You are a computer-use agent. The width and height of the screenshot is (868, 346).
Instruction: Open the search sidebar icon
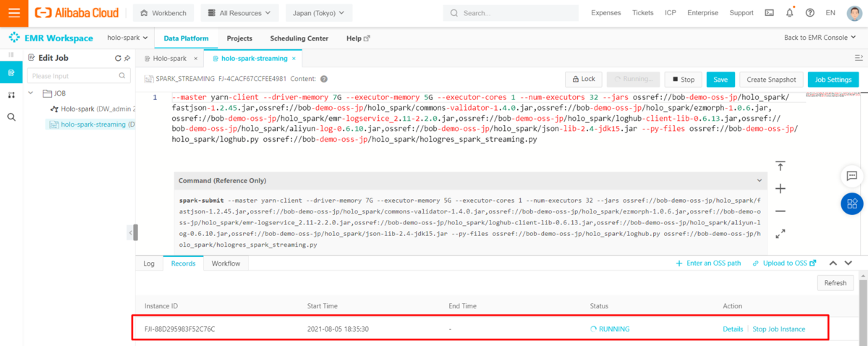[11, 117]
